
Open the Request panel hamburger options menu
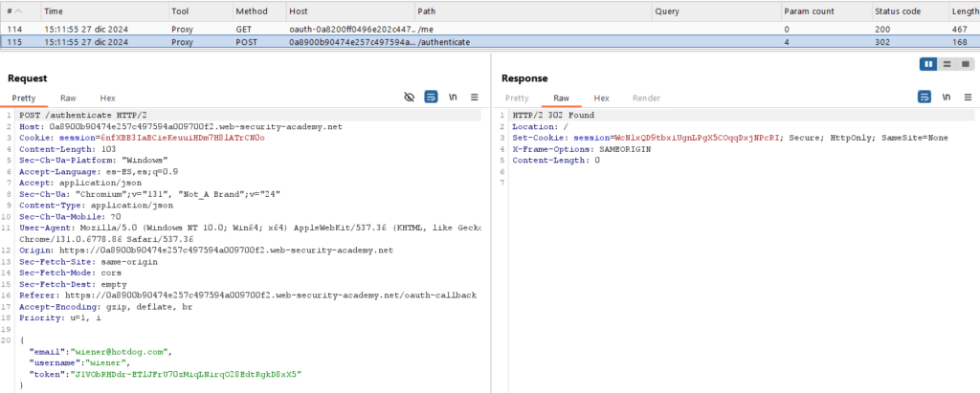click(475, 98)
